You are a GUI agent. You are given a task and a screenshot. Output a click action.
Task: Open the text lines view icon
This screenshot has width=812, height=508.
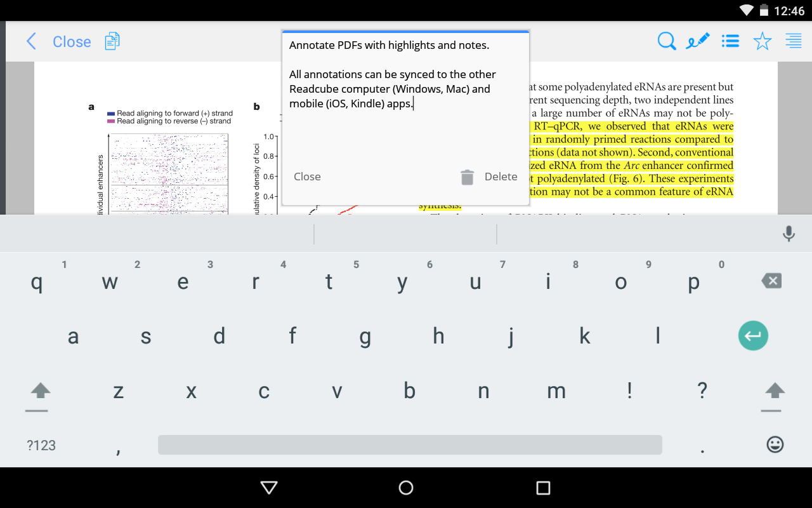pos(793,42)
